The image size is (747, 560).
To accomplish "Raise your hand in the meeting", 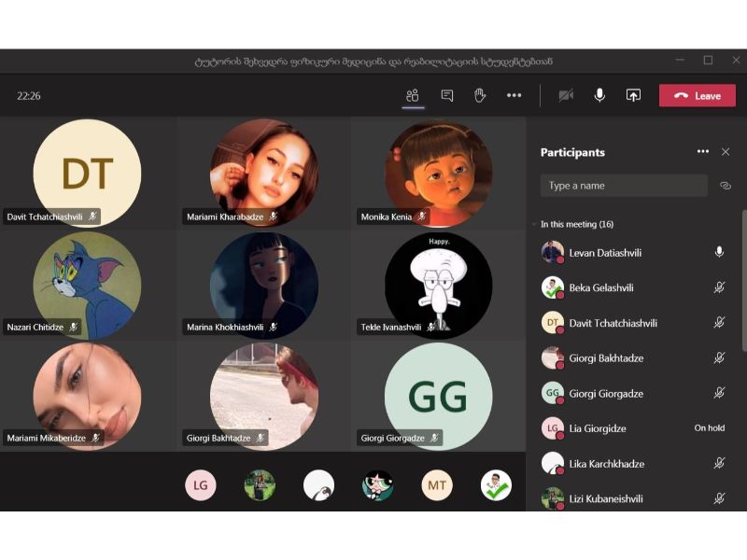I will click(x=480, y=95).
